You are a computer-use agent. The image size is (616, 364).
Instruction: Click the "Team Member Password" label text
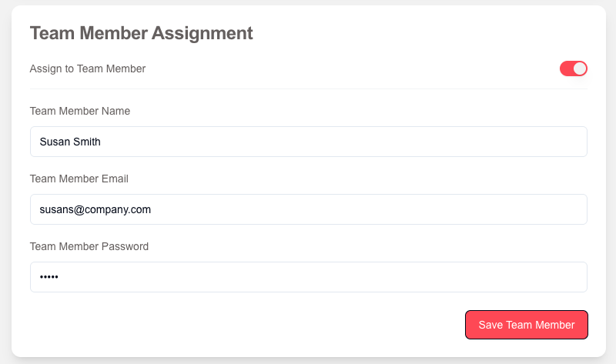pyautogui.click(x=89, y=246)
